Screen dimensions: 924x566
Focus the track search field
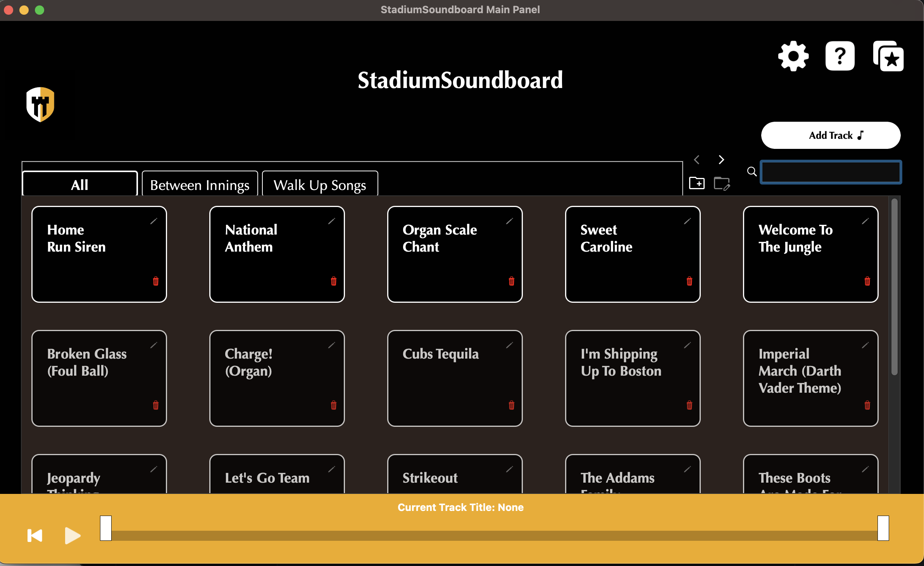pyautogui.click(x=831, y=172)
